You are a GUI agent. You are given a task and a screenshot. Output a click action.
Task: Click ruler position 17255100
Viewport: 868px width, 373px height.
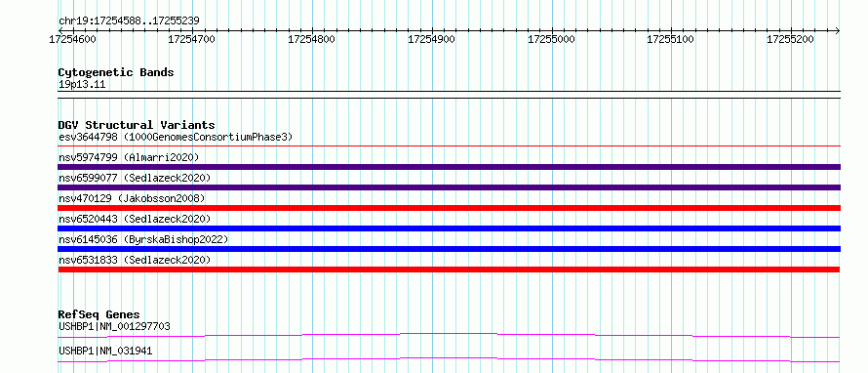pos(671,39)
